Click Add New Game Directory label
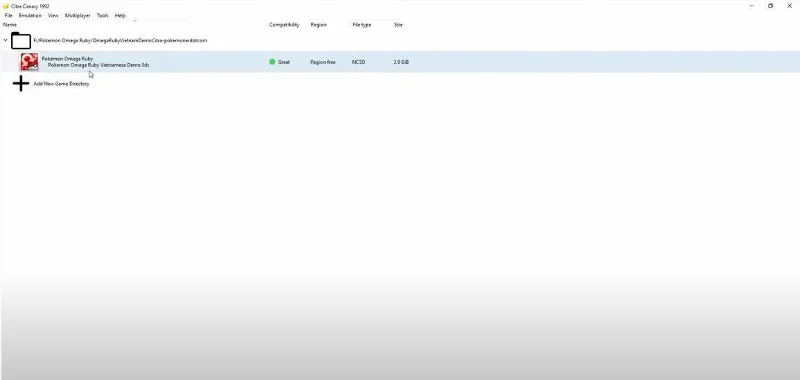 point(61,84)
